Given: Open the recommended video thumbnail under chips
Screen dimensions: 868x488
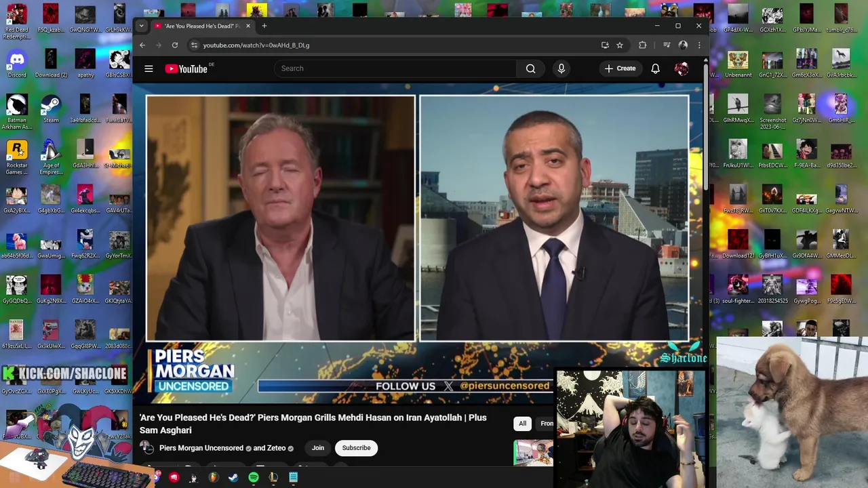Looking at the screenshot, I should [533, 453].
